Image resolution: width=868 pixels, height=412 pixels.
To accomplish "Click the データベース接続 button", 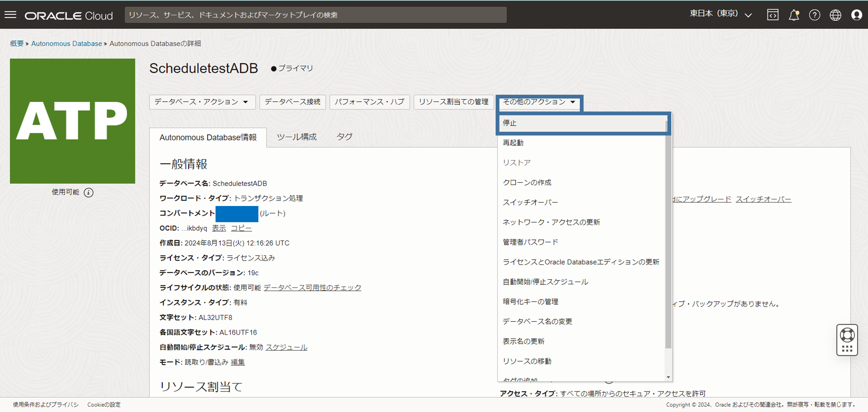I will click(x=292, y=102).
